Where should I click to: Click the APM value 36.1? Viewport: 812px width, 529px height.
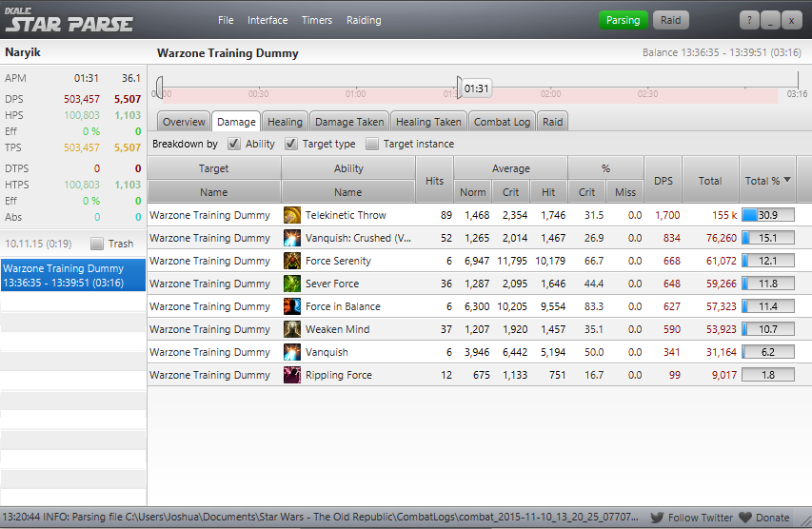[x=131, y=78]
